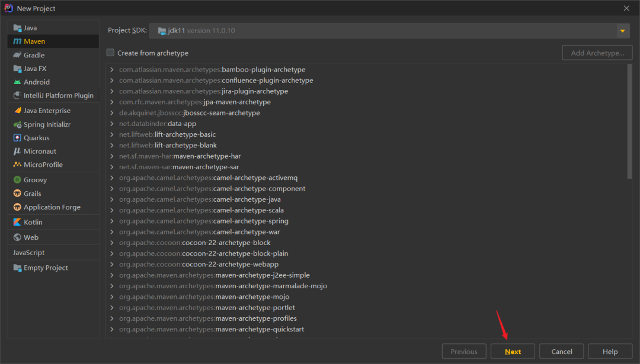This screenshot has height=364, width=640.
Task: Select camel-archetype-component row
Action: (367, 188)
